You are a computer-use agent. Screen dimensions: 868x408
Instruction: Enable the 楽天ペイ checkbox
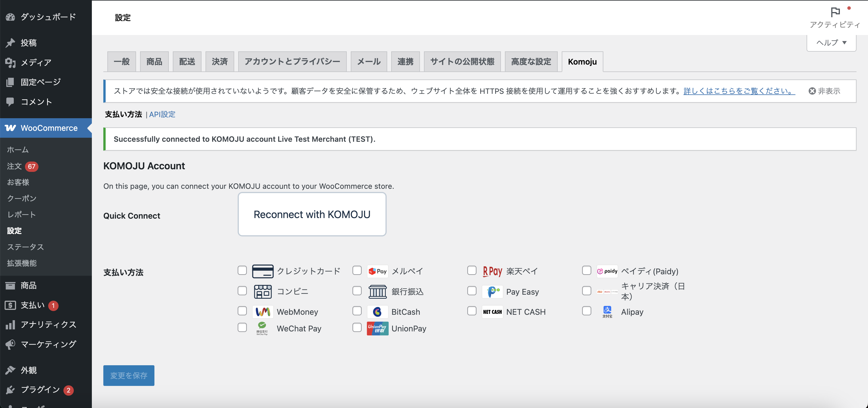[x=472, y=271]
